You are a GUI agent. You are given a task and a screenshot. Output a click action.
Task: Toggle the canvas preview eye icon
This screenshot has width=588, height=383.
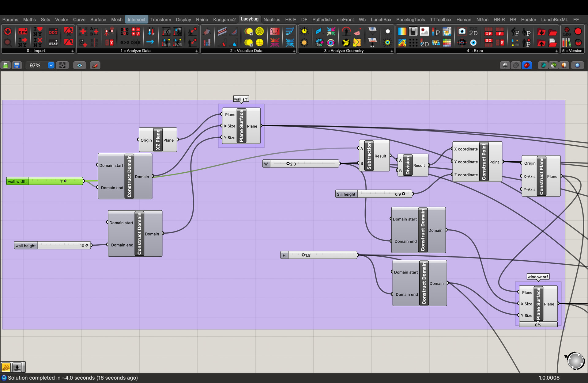(80, 65)
